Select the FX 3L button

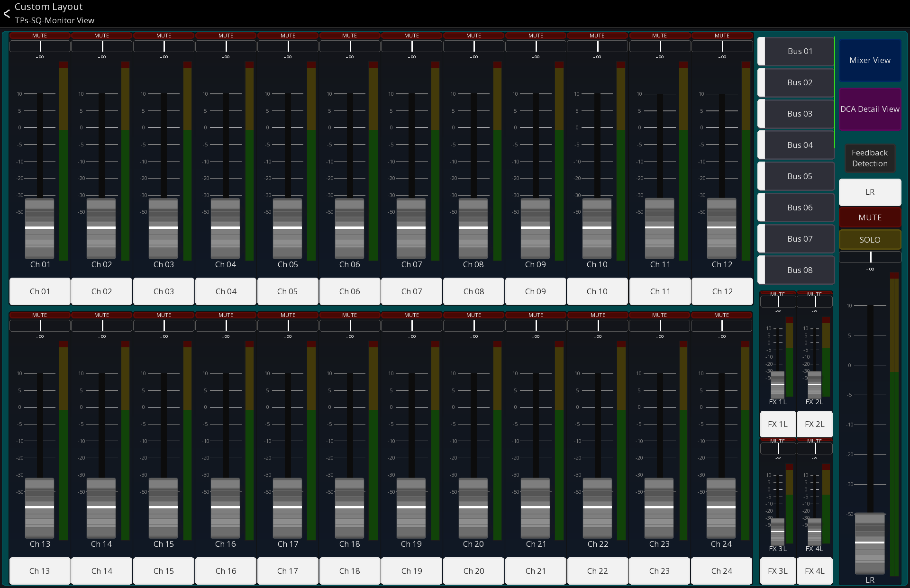click(778, 571)
